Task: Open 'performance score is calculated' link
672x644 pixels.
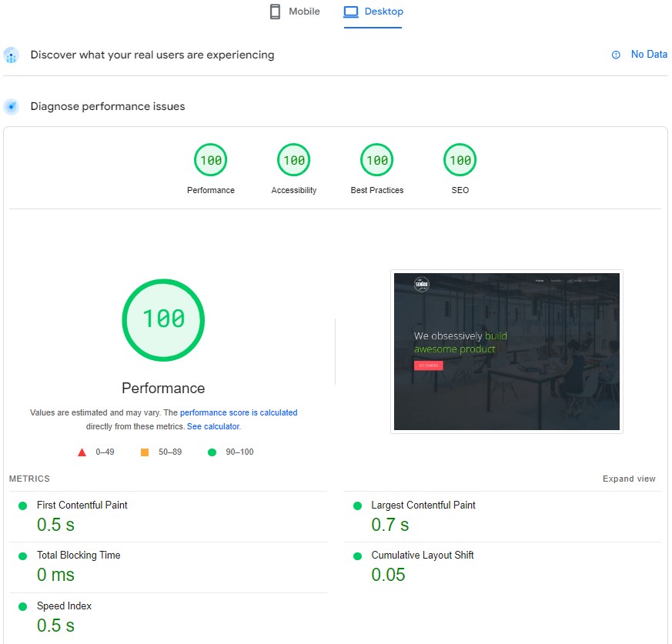Action: (x=239, y=412)
